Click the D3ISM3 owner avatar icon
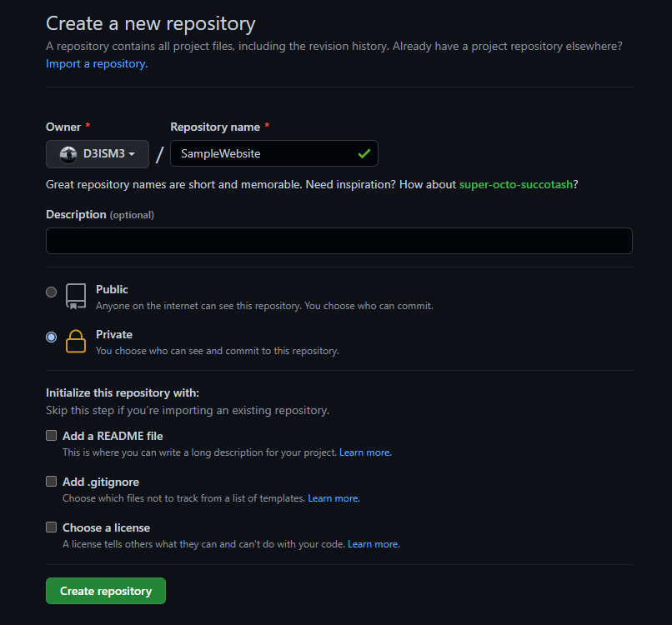Screen dimensions: 672x625 click(68, 154)
